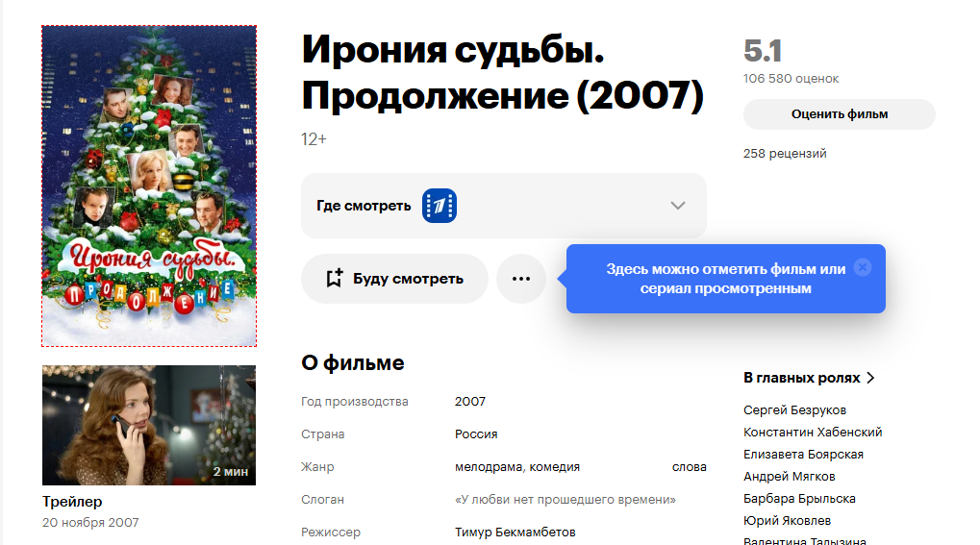Open the 106 580 оценок link
The width and height of the screenshot is (980, 545).
pos(791,79)
